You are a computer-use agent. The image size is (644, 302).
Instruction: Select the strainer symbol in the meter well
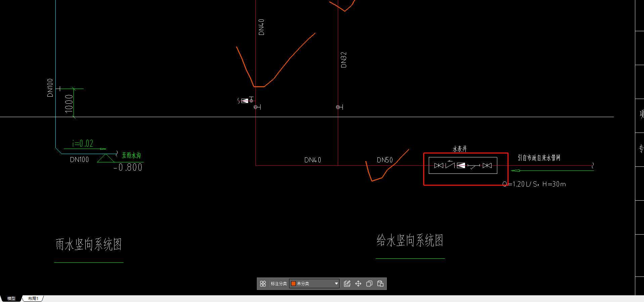click(474, 166)
